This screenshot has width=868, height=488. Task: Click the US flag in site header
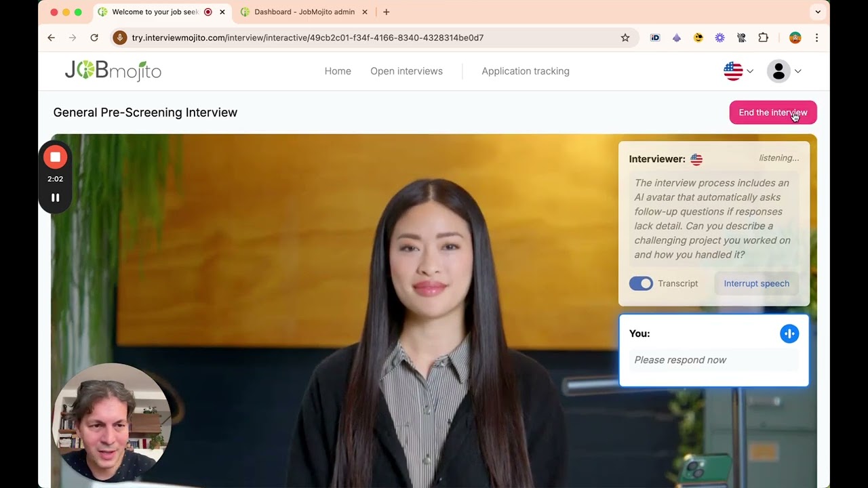point(733,71)
